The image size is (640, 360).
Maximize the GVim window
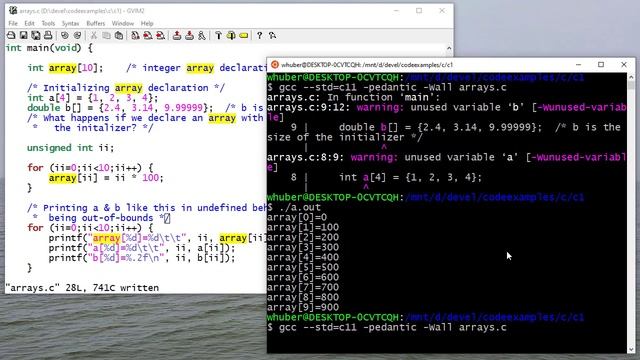tap(419, 11)
